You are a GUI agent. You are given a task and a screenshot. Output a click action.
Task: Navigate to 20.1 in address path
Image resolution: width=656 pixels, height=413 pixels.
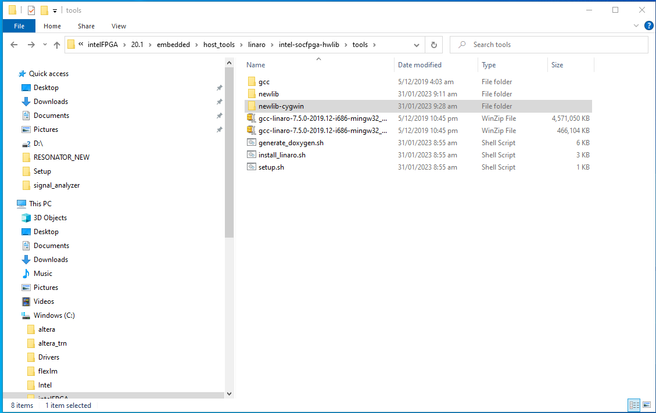pyautogui.click(x=137, y=45)
